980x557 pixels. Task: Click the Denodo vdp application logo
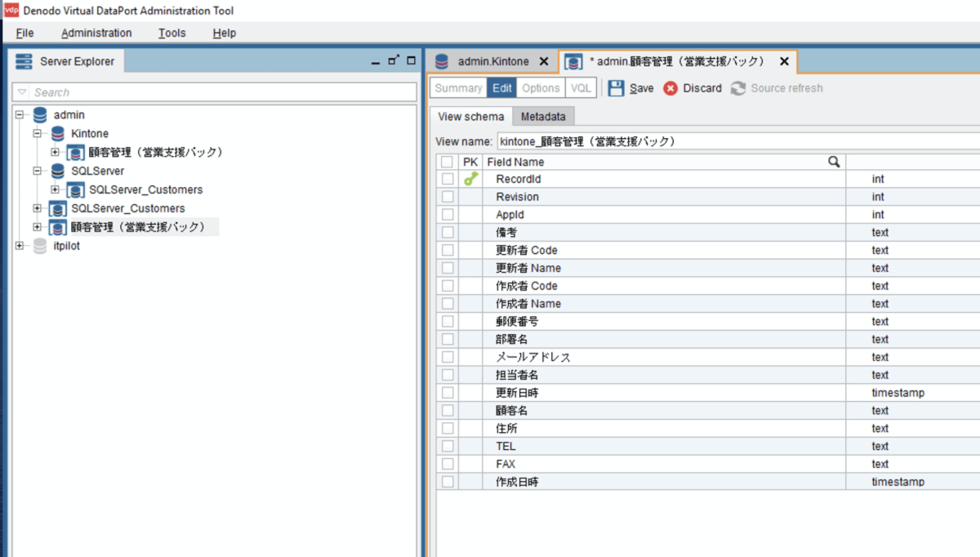coord(11,11)
